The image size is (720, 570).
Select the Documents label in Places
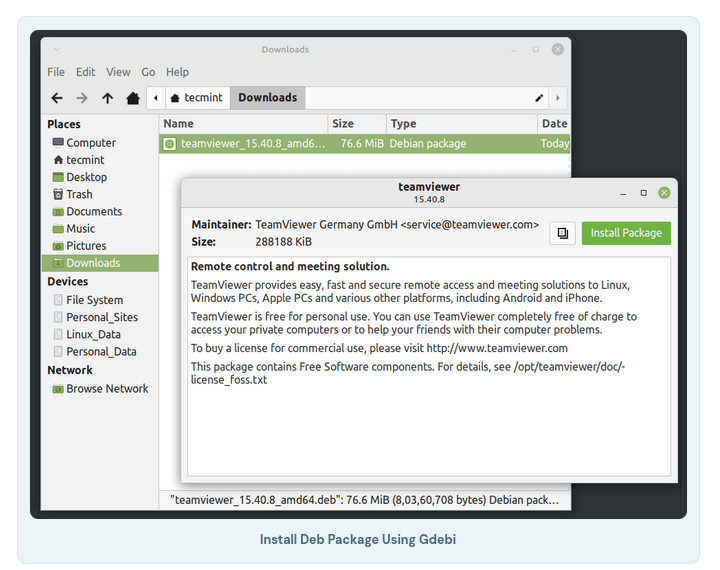tap(94, 211)
